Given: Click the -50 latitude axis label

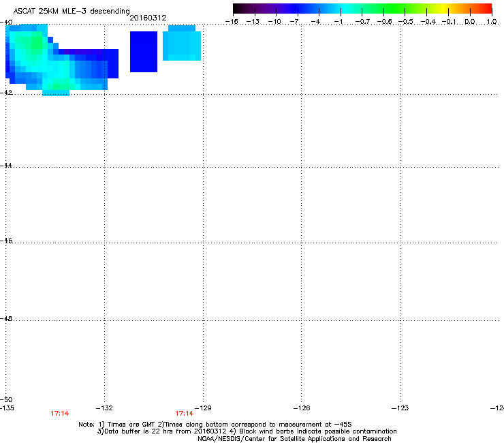Looking at the screenshot, I should [6, 399].
